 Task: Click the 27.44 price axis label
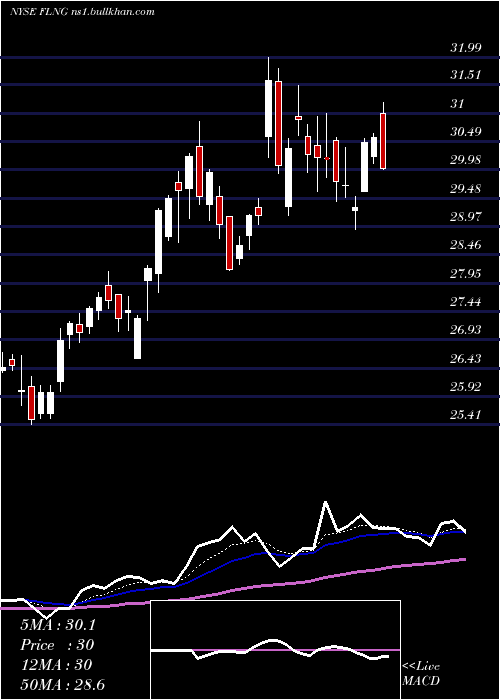coord(466,302)
